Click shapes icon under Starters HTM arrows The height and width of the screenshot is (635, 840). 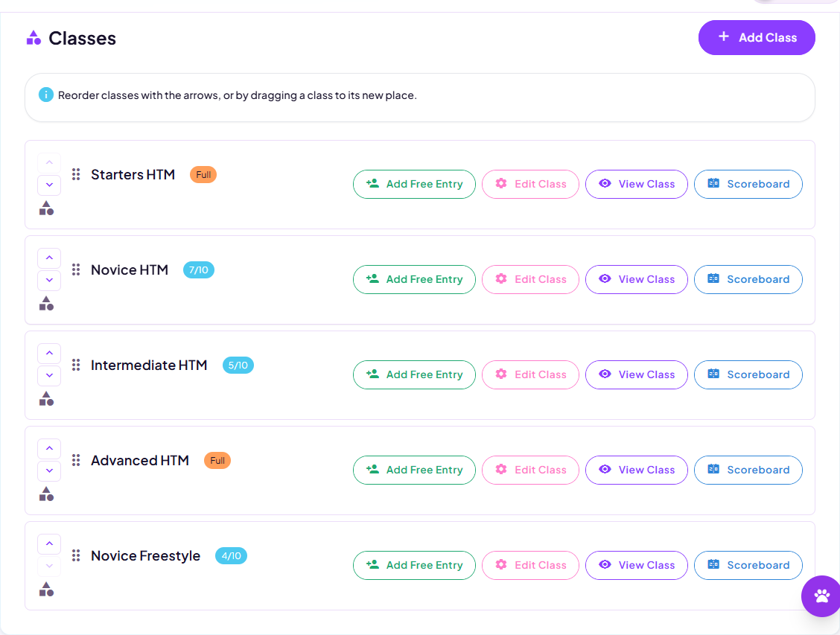point(47,208)
